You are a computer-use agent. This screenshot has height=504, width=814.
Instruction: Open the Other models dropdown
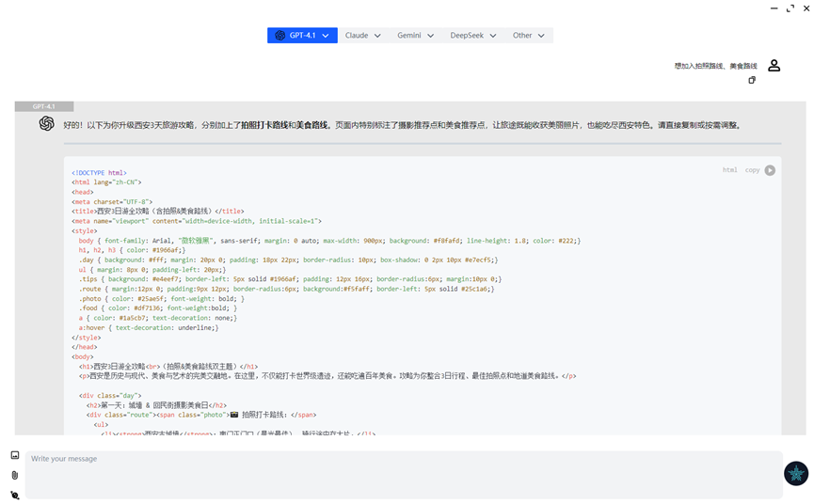tap(529, 35)
